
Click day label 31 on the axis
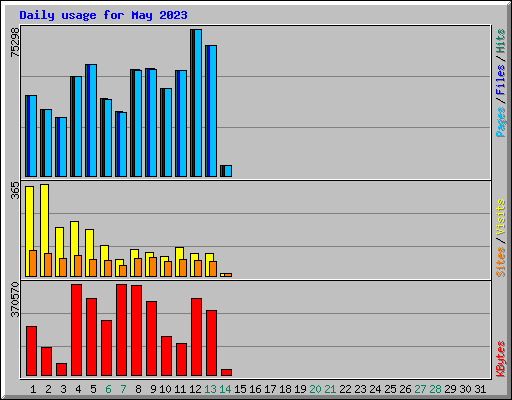(x=480, y=389)
